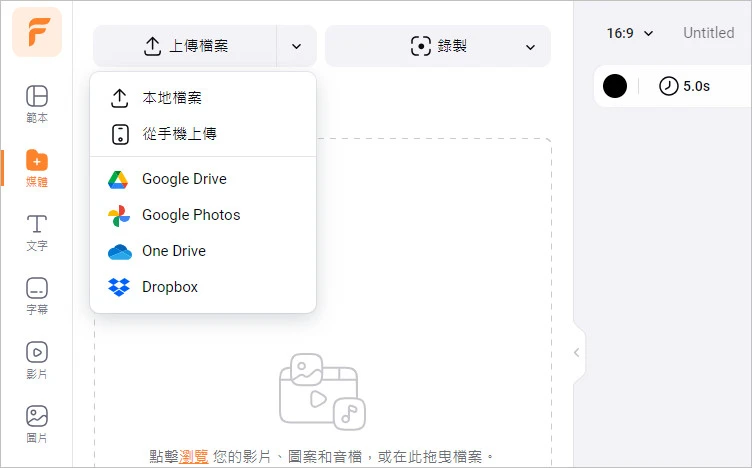
Task: Select Google Photos as upload source
Action: click(x=203, y=215)
